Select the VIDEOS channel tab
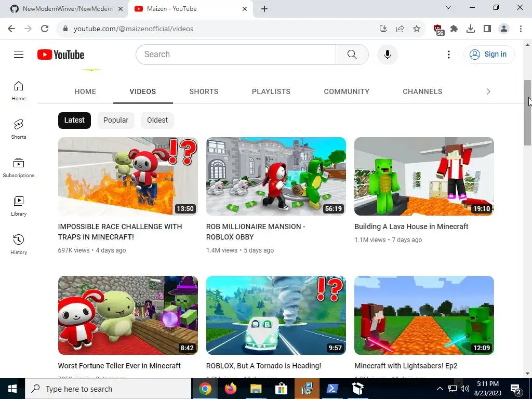Viewport: 532px width, 399px height. [143, 91]
